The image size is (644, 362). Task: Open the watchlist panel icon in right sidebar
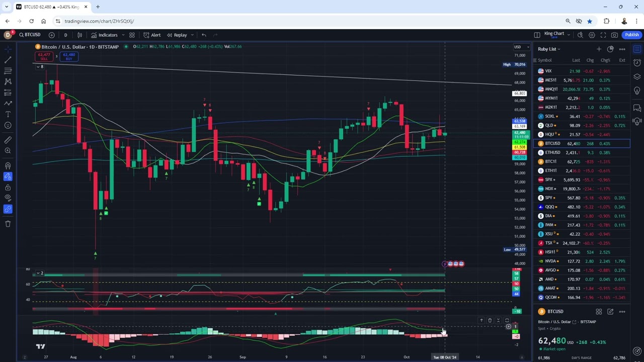pos(637,49)
